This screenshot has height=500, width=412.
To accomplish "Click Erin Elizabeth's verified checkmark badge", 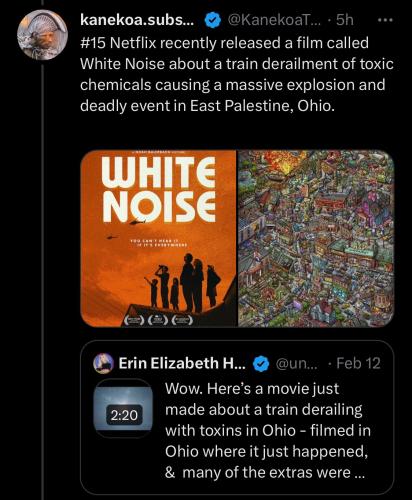I will [x=261, y=364].
